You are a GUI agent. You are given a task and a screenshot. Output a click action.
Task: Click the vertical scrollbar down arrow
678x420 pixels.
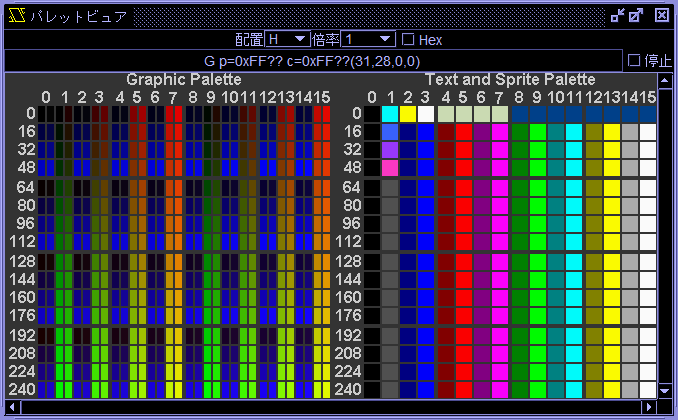pyautogui.click(x=665, y=391)
